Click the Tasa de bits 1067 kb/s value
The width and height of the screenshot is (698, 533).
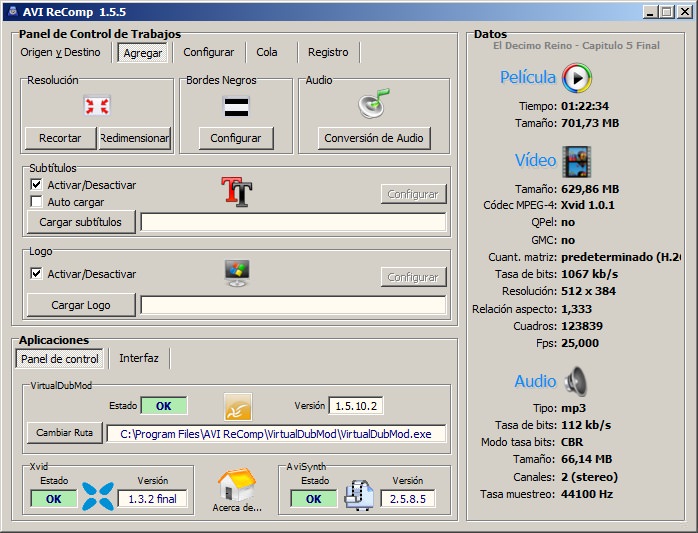coord(590,274)
